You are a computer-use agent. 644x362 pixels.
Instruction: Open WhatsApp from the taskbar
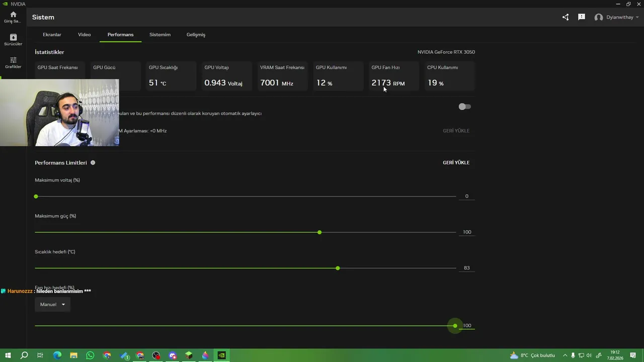[x=90, y=355]
